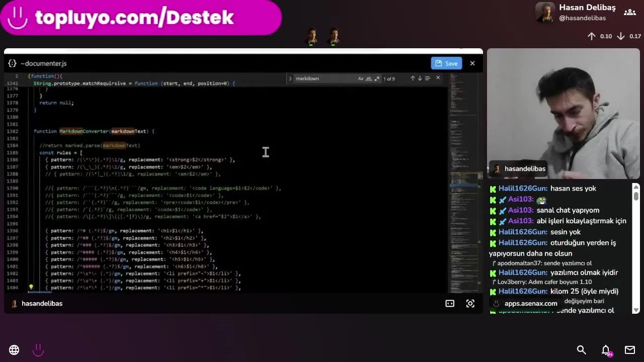
Task: Open notifications bell icon
Action: (x=606, y=350)
